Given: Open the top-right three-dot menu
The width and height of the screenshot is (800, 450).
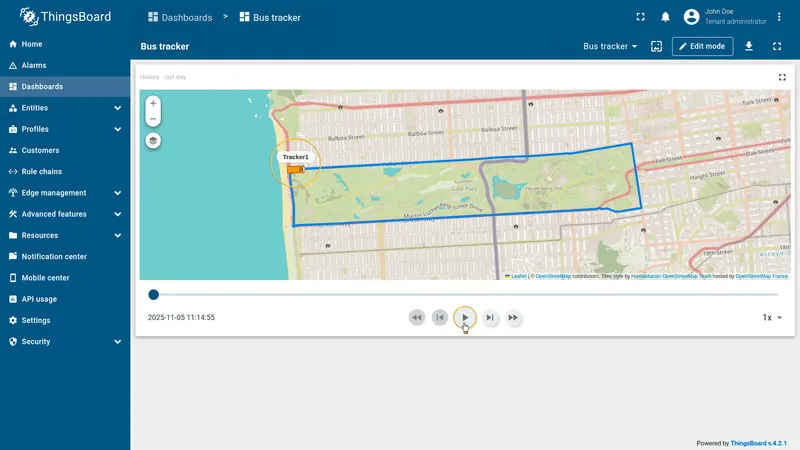Looking at the screenshot, I should (779, 17).
